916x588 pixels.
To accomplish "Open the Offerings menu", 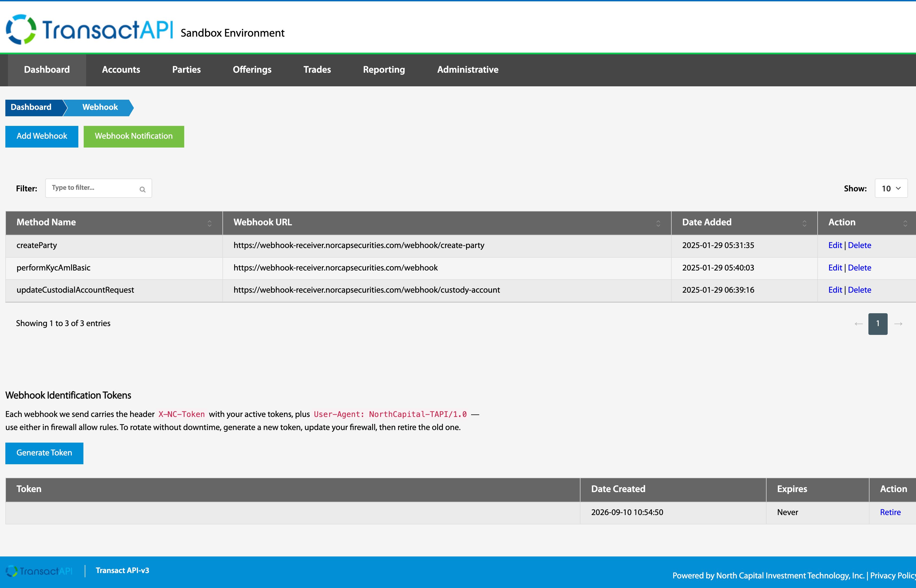I will tap(252, 69).
